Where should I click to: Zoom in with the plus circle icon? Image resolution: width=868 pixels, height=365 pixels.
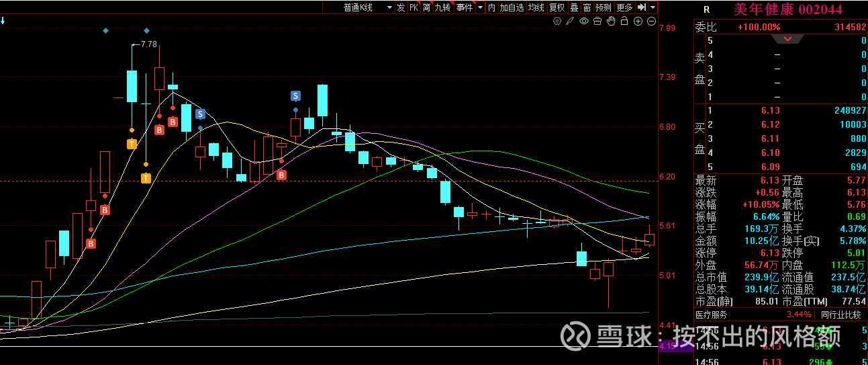pos(638,22)
